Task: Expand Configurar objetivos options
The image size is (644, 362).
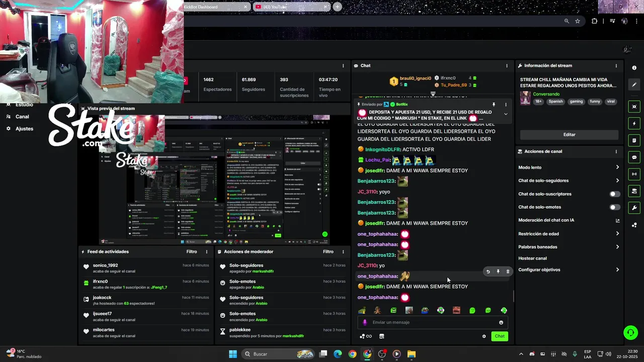Action: coord(617,270)
